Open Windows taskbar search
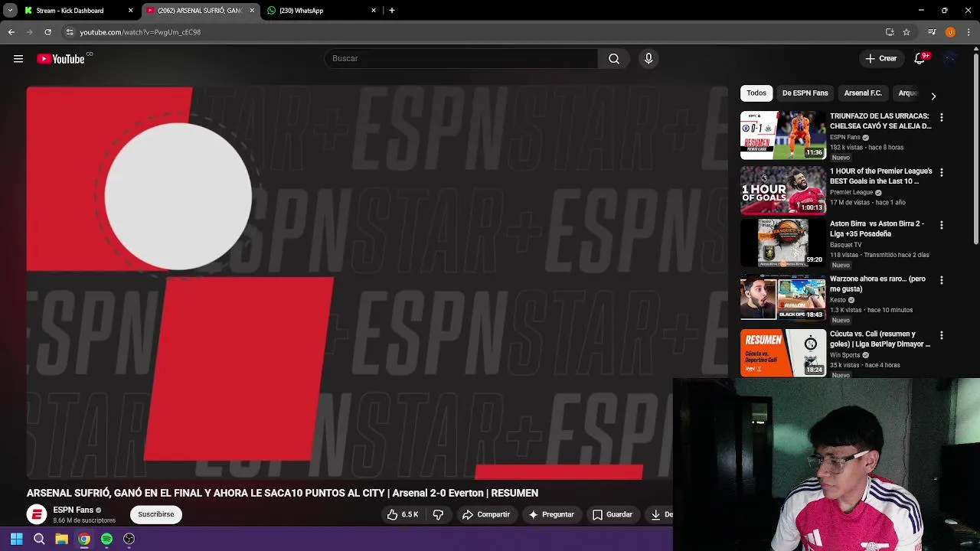The image size is (980, 551). [39, 539]
